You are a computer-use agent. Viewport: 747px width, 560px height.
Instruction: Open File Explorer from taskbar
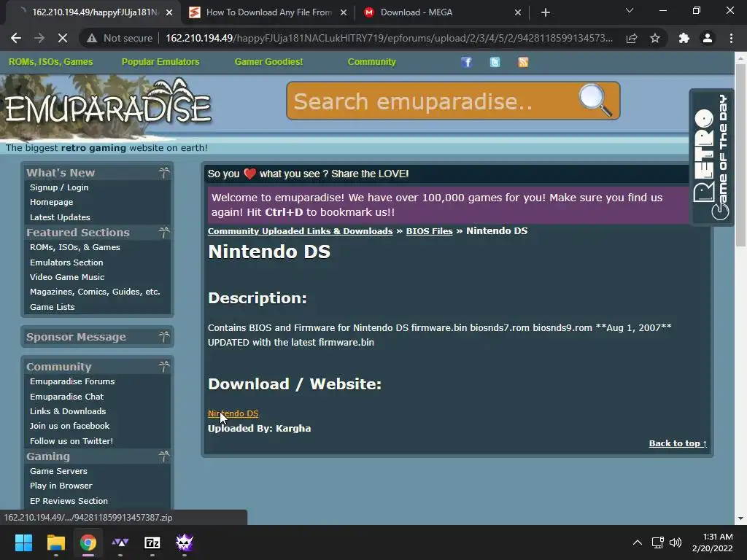click(55, 542)
